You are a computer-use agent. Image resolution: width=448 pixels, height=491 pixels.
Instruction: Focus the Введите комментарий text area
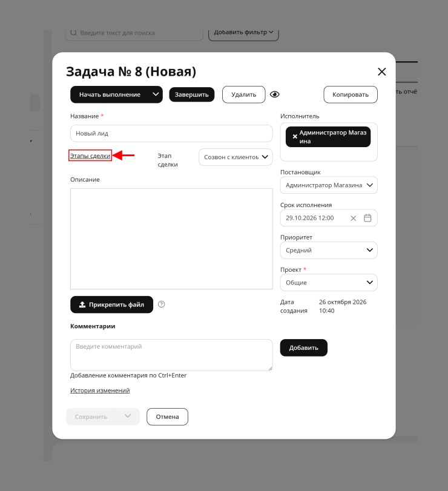click(x=171, y=355)
